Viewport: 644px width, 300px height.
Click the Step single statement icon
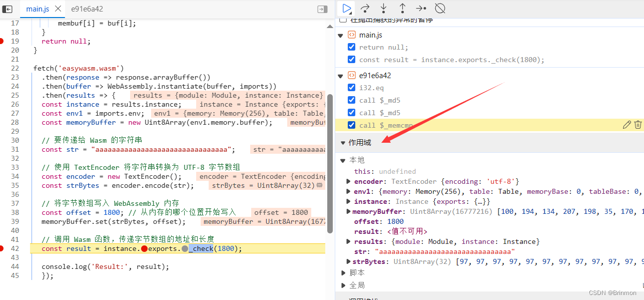click(x=420, y=9)
